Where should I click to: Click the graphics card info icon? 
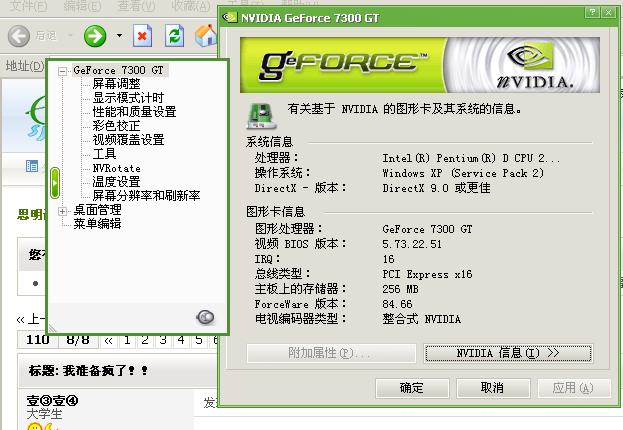[x=261, y=116]
